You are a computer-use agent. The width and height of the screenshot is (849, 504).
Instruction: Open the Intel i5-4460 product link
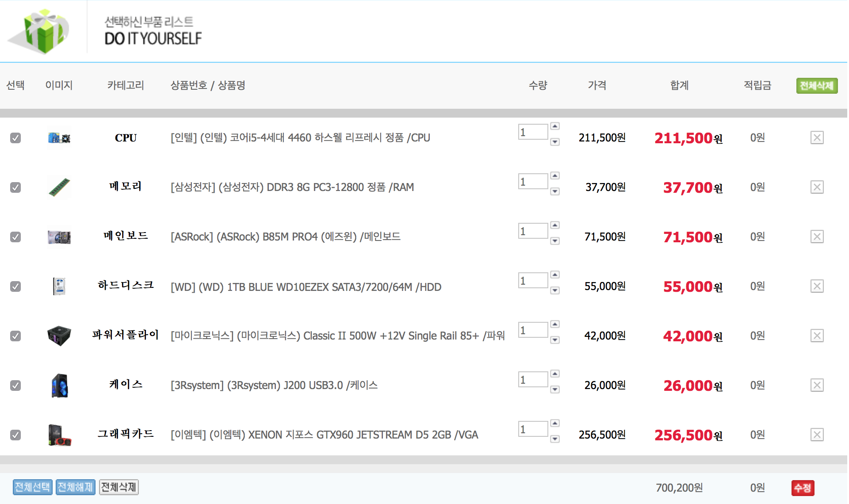(300, 138)
